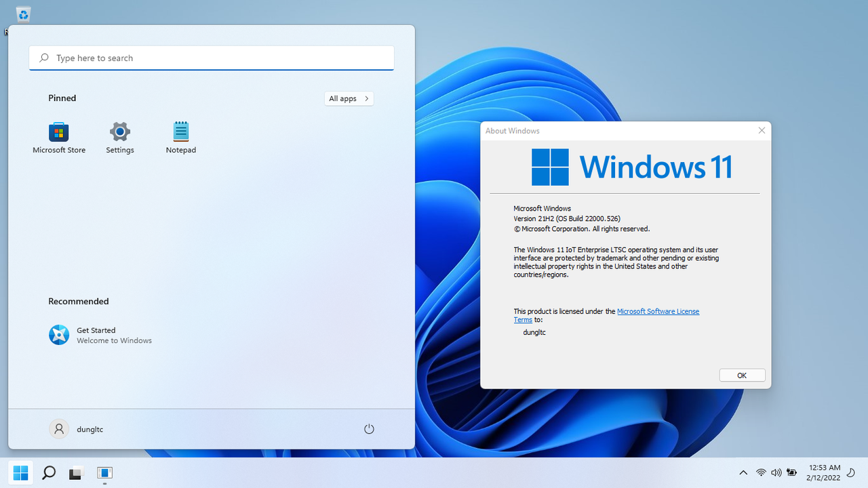Launch pinned Notepad app
Image resolution: width=868 pixels, height=488 pixels.
[x=181, y=138]
